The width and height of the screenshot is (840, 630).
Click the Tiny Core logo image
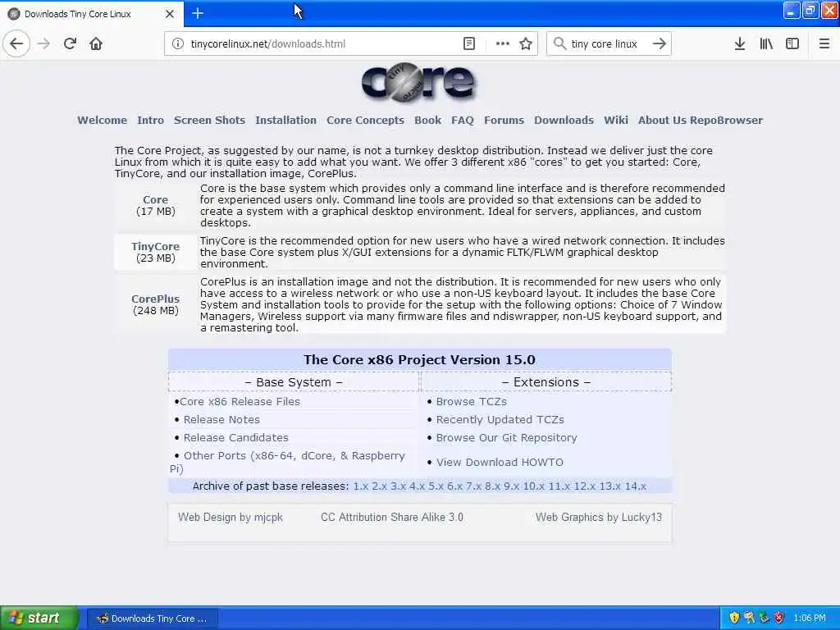click(x=418, y=82)
